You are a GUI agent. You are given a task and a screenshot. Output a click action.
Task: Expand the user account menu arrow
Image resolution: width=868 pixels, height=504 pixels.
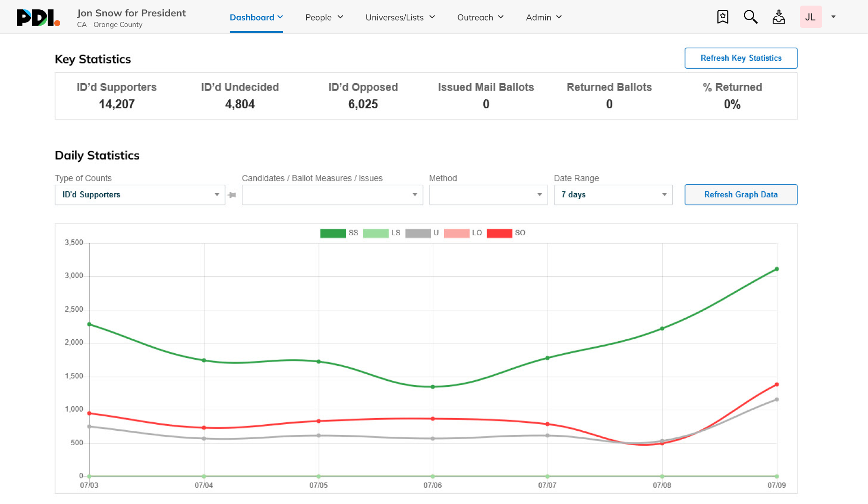click(833, 17)
